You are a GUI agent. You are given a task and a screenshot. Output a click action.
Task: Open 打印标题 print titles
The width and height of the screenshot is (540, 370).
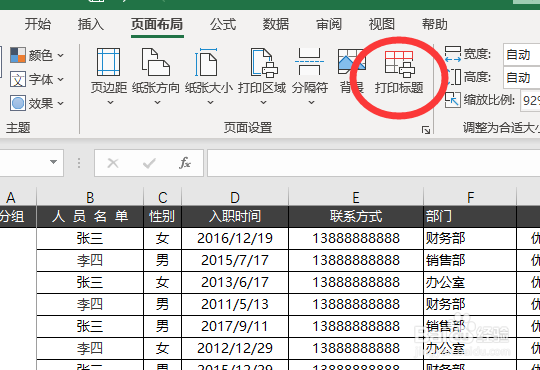[x=399, y=72]
